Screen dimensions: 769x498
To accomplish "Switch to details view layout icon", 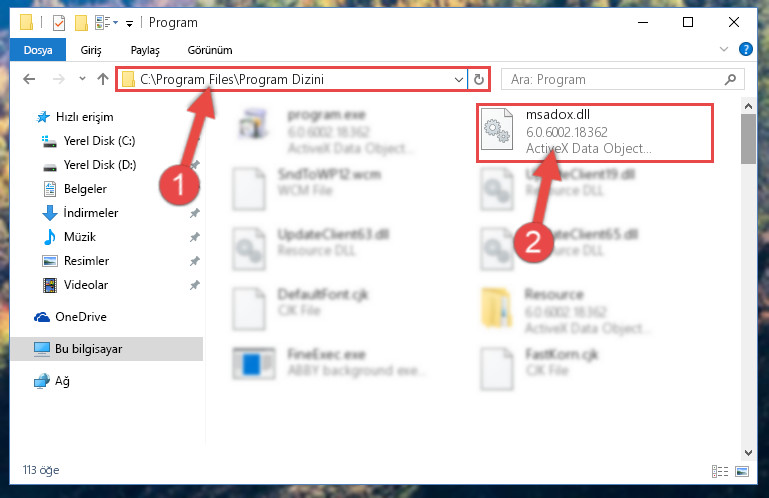I will (x=719, y=472).
